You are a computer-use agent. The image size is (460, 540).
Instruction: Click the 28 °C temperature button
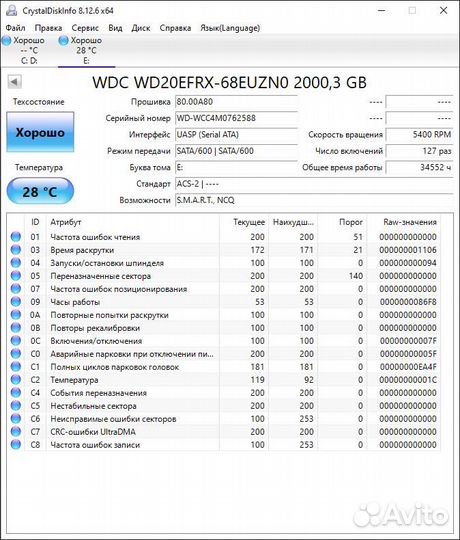pyautogui.click(x=40, y=191)
